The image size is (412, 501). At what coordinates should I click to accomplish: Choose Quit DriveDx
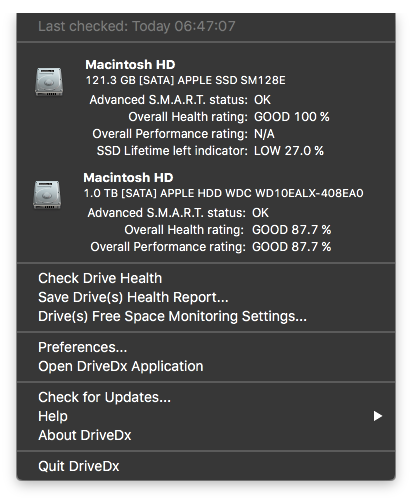(x=79, y=466)
